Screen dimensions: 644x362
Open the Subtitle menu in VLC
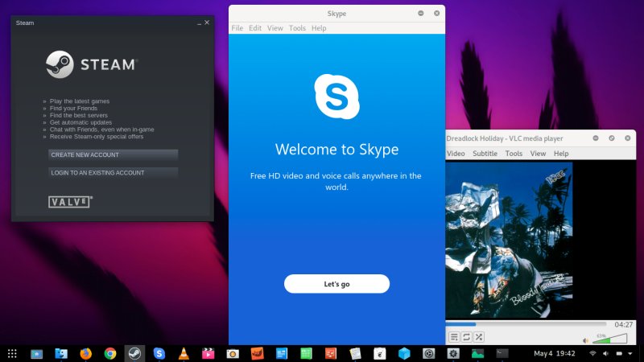[x=485, y=153]
